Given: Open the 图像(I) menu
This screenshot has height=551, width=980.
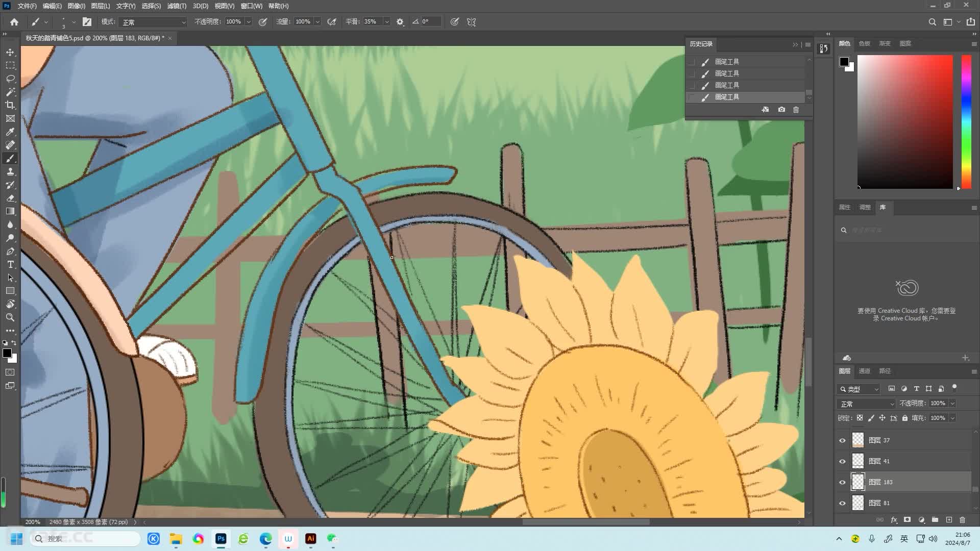Looking at the screenshot, I should 76,6.
